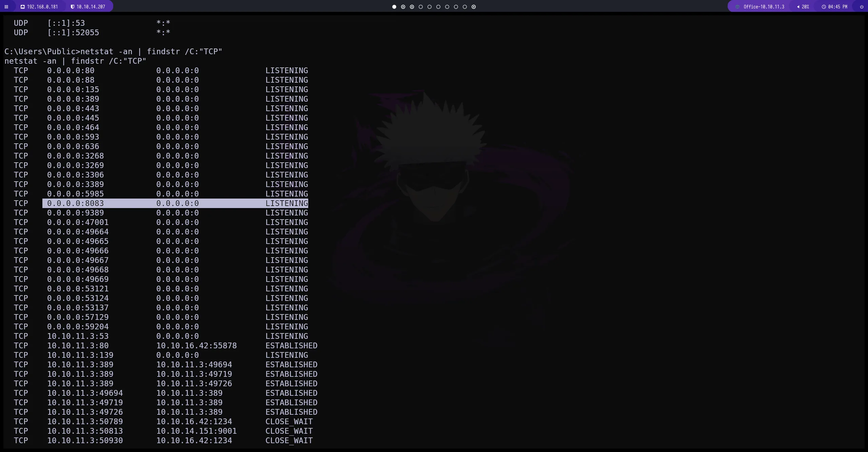868x452 pixels.
Task: Open the power menu icon
Action: (862, 7)
